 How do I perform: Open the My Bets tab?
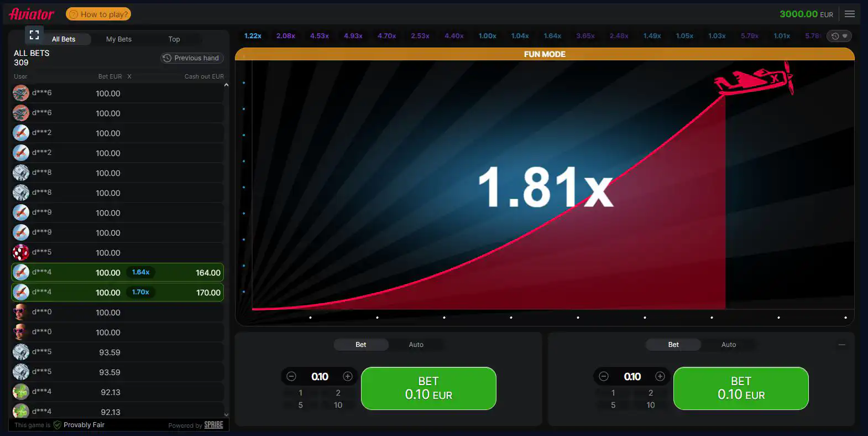click(x=119, y=39)
